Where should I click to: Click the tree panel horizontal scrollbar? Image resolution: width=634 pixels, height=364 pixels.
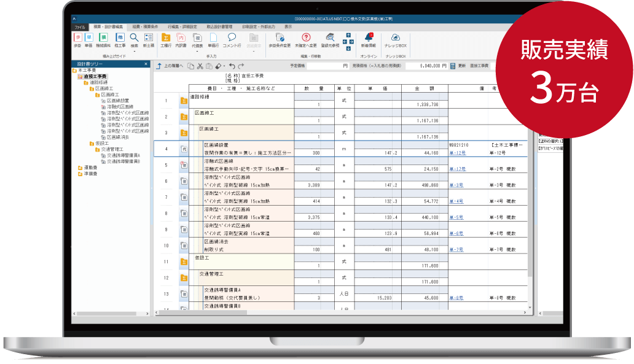pos(107,314)
